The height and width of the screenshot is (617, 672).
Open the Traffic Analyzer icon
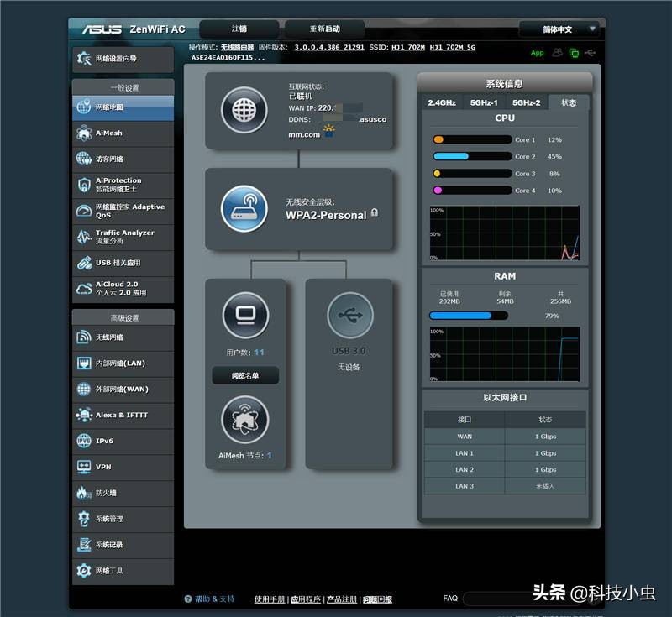84,237
